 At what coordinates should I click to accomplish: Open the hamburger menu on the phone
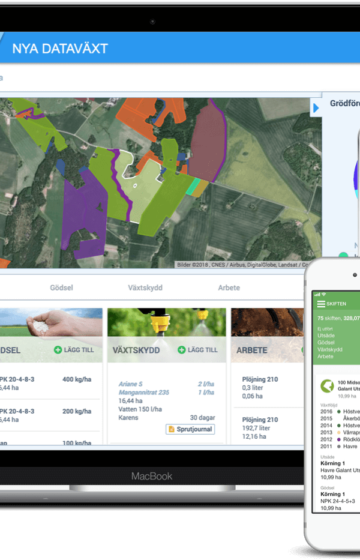[x=321, y=304]
